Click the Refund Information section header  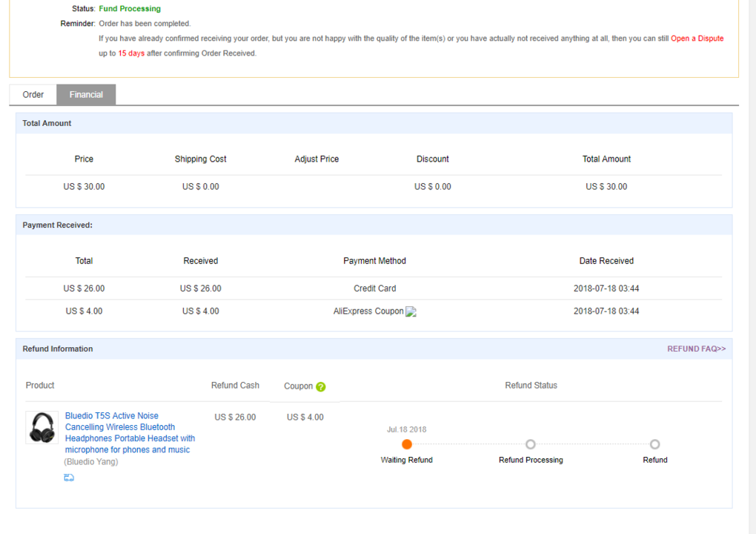click(58, 349)
